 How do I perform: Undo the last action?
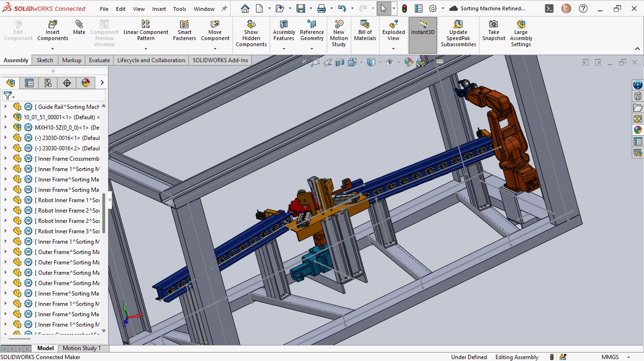pos(342,8)
